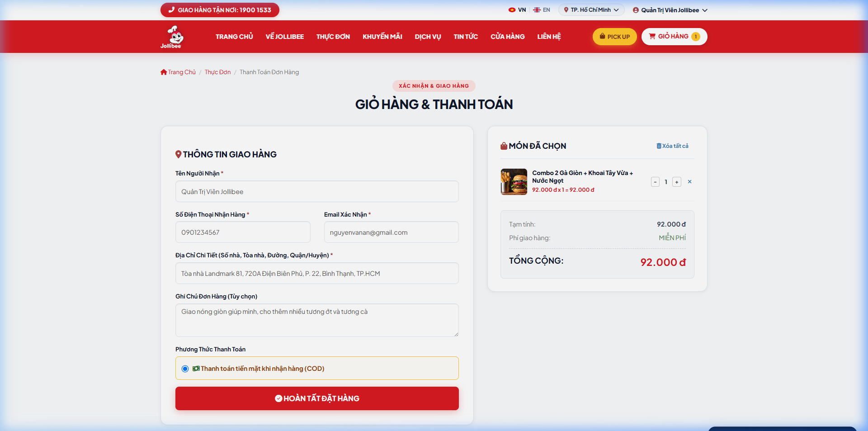Click the XÁC NHẬN & GIAO HÀNG badge
The width and height of the screenshot is (868, 431).
(x=434, y=86)
